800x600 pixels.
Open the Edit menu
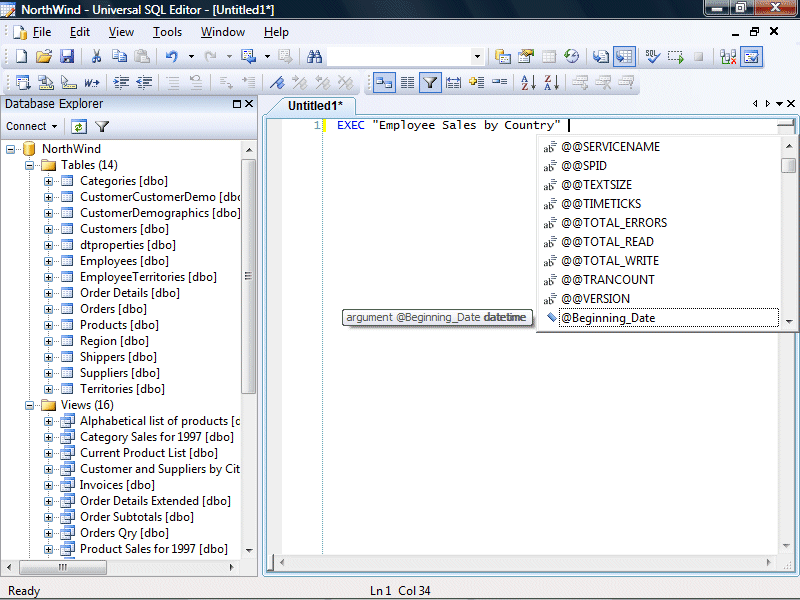tap(80, 32)
